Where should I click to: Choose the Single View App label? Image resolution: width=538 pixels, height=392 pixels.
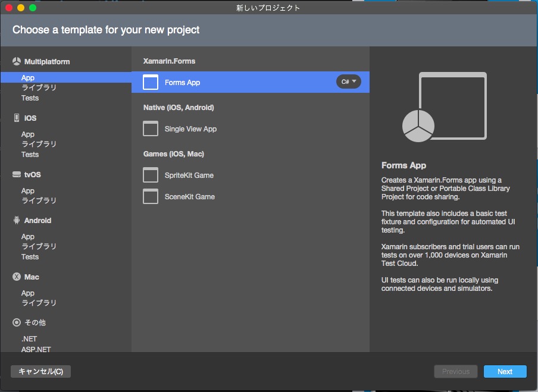click(190, 129)
